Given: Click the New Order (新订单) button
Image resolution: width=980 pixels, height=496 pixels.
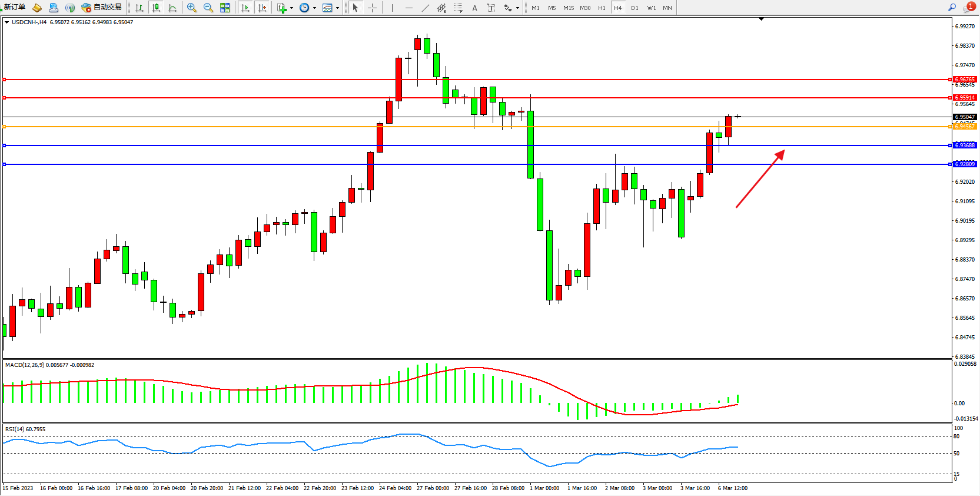Looking at the screenshot, I should coord(14,7).
